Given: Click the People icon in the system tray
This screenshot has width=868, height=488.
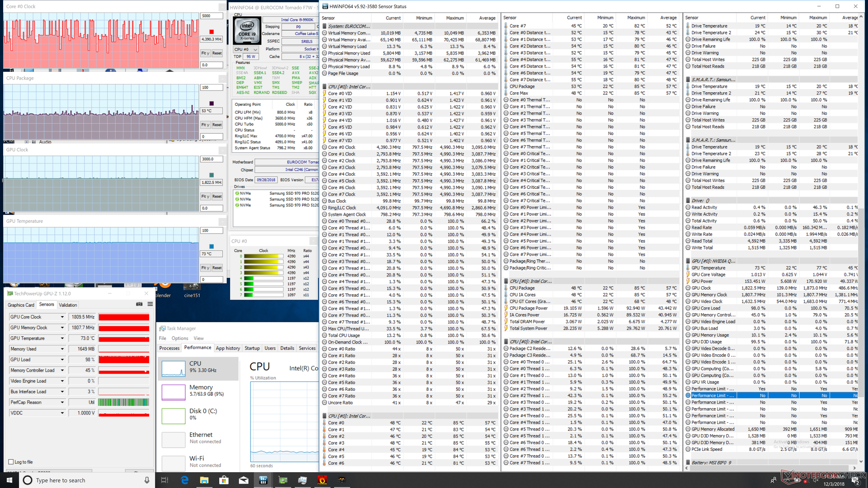Looking at the screenshot, I should coord(773,480).
